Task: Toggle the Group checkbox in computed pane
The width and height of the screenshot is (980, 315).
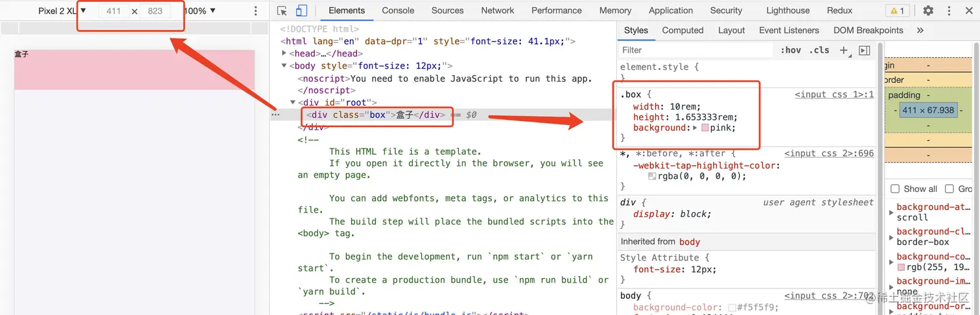Action: [950, 189]
